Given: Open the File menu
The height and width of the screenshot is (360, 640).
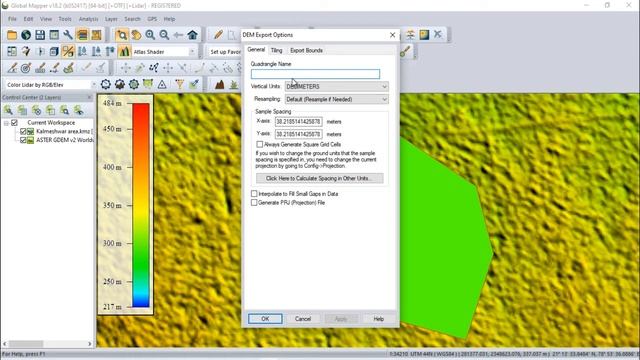Looking at the screenshot, I should (12, 19).
